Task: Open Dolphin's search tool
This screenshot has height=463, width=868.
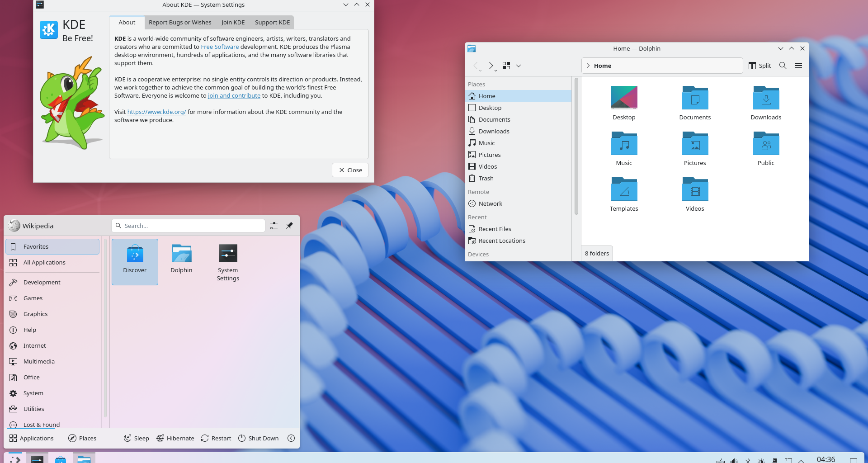Action: point(782,66)
